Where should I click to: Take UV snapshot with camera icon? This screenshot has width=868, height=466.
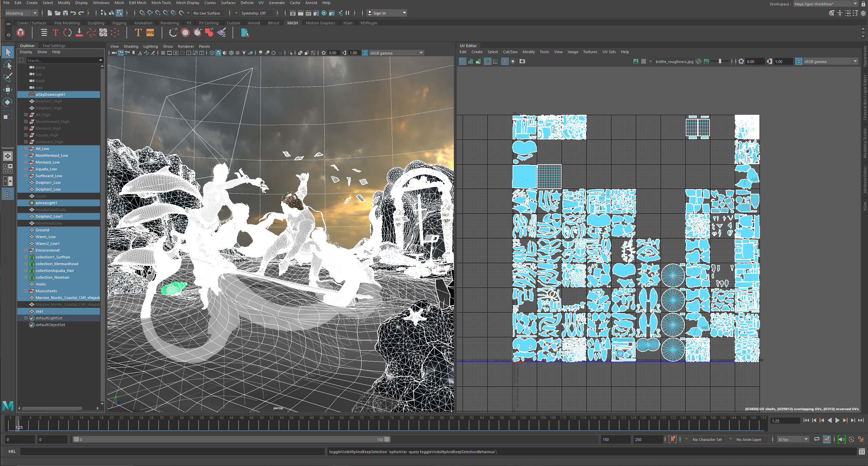(x=522, y=61)
